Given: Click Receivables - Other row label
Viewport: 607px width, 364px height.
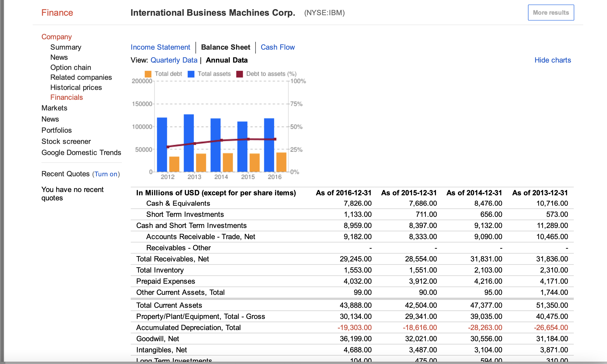Looking at the screenshot, I should tap(178, 248).
